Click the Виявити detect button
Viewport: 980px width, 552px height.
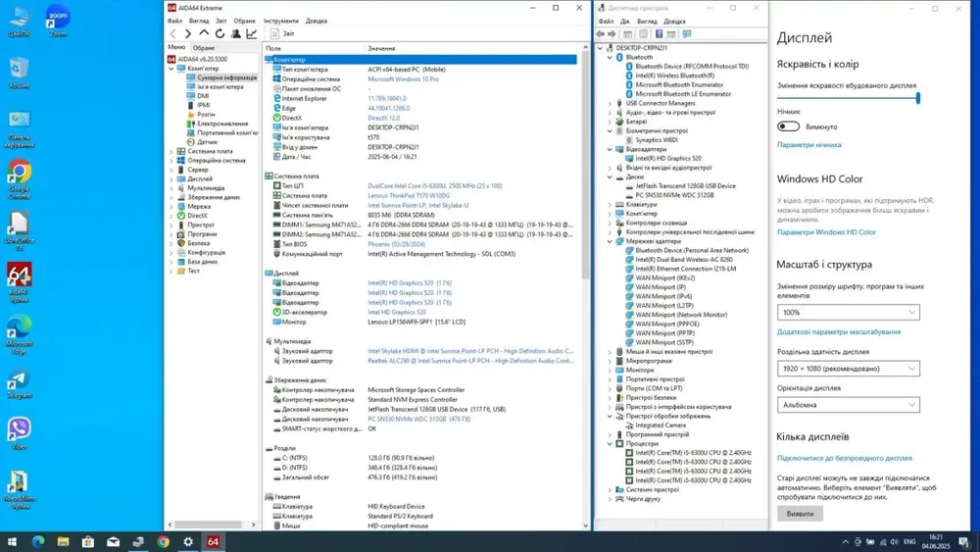tap(800, 514)
